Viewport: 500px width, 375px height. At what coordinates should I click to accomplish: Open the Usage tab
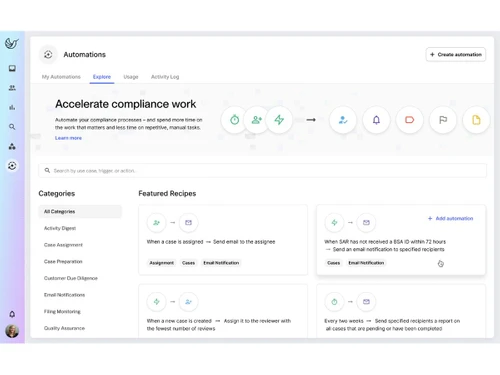tap(131, 77)
